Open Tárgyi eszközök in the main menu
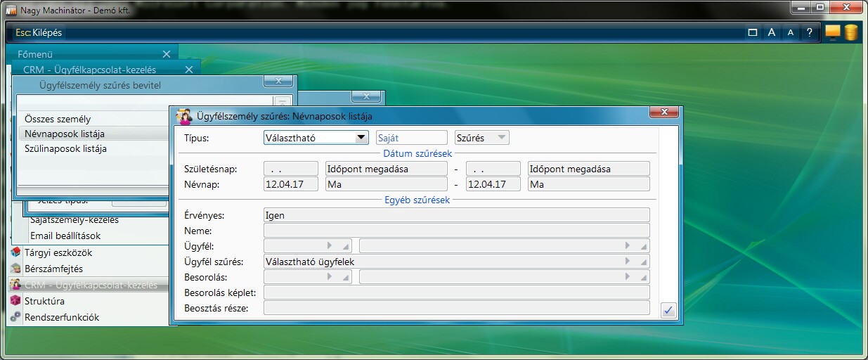 point(58,252)
